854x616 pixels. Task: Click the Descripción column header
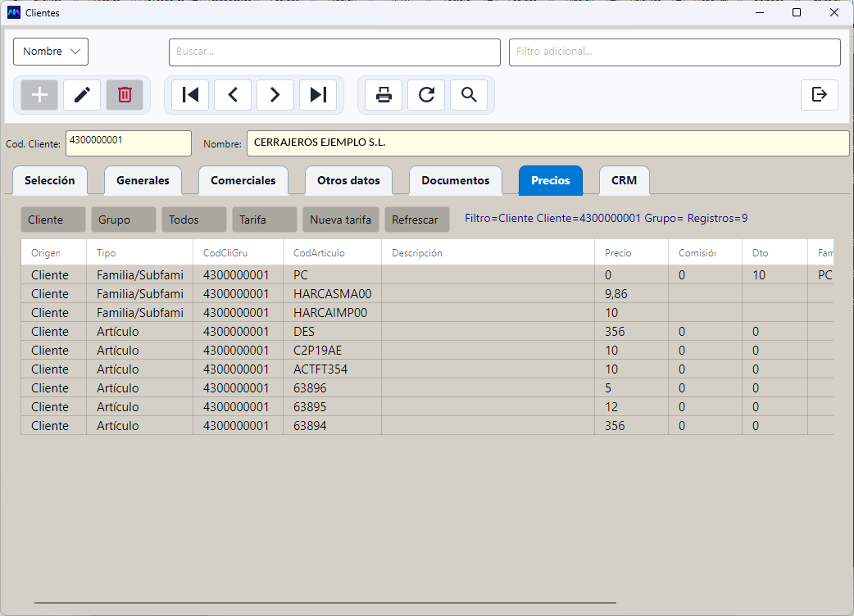pyautogui.click(x=488, y=253)
